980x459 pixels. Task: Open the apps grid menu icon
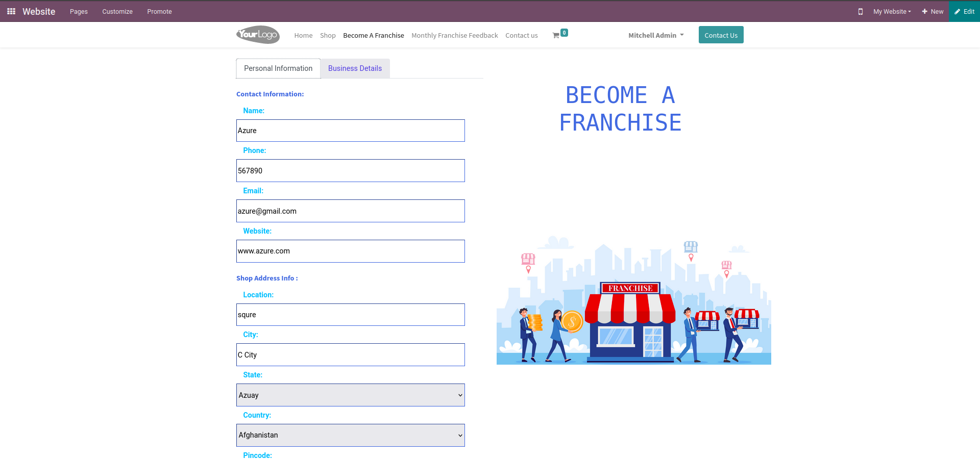point(11,11)
